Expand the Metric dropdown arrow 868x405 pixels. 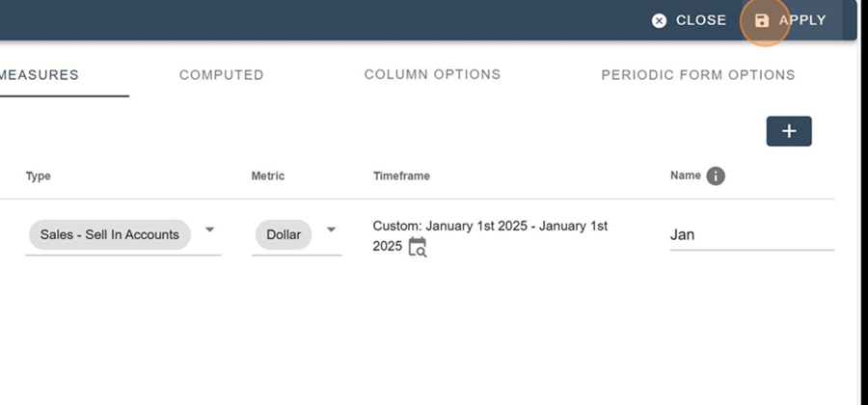coord(331,229)
